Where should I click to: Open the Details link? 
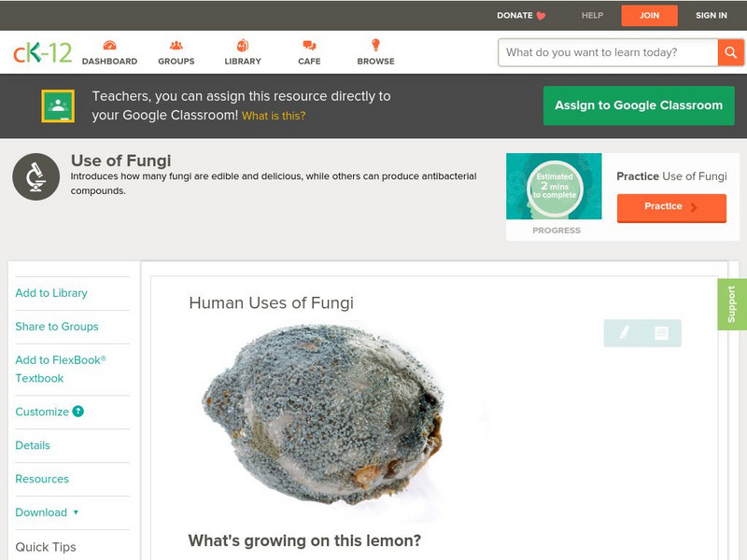pyautogui.click(x=33, y=445)
